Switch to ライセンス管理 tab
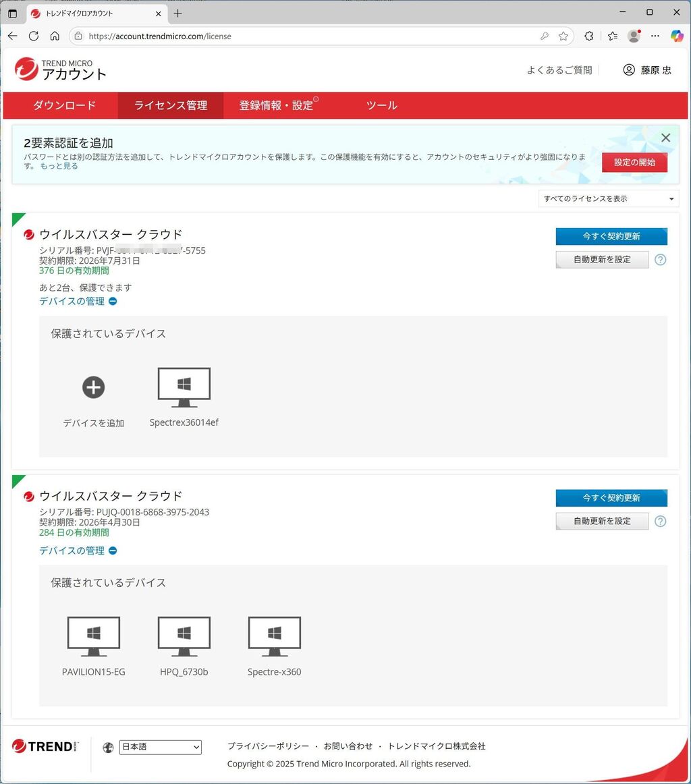Viewport: 691px width, 784px height. coord(171,105)
